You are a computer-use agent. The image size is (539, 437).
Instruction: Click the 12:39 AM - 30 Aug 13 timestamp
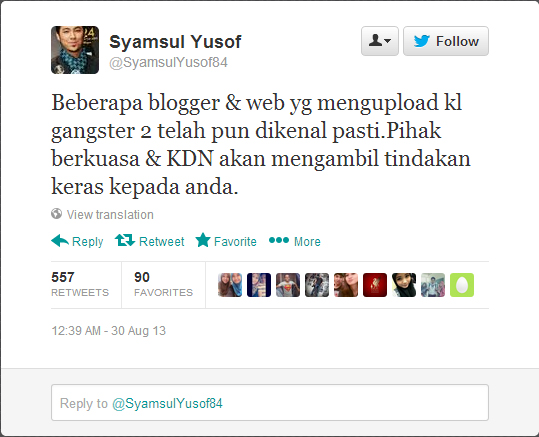[x=108, y=331]
